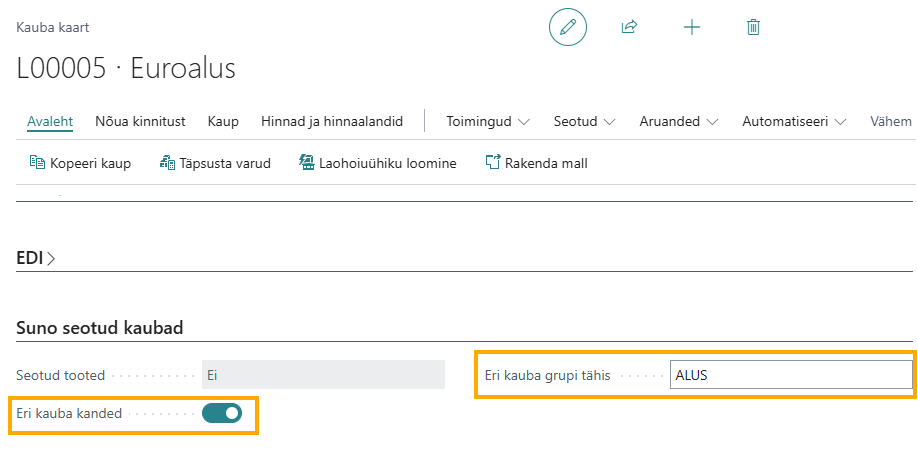
Task: Click the Eri kauba grupi tähis field
Action: (x=791, y=375)
